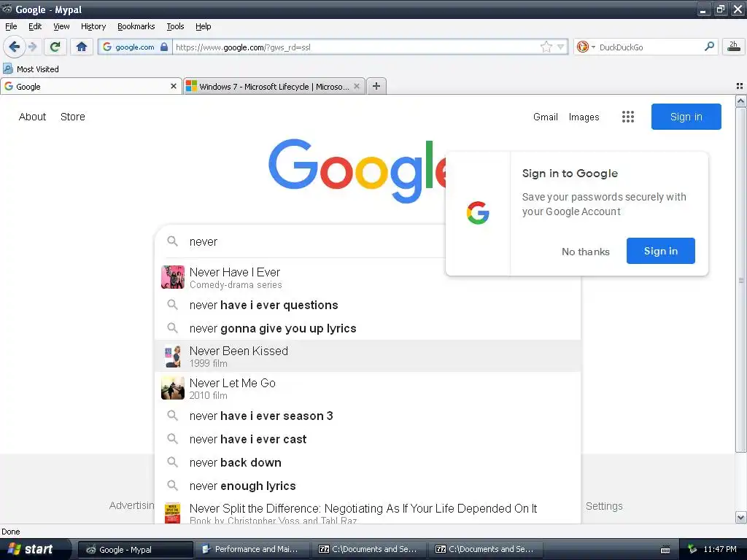The image size is (747, 560).
Task: Open the View menu
Action: click(x=61, y=26)
